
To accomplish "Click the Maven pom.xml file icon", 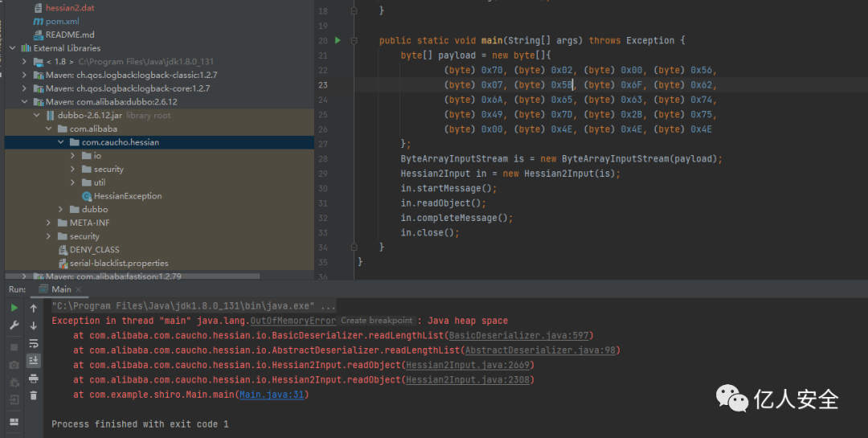I will (39, 21).
